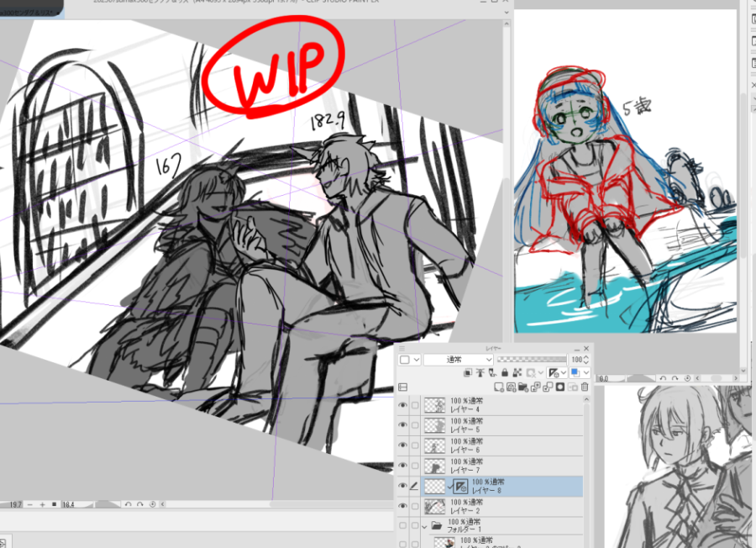Check the multi-select box for レイヤー 2
The image size is (756, 548).
[x=415, y=506]
